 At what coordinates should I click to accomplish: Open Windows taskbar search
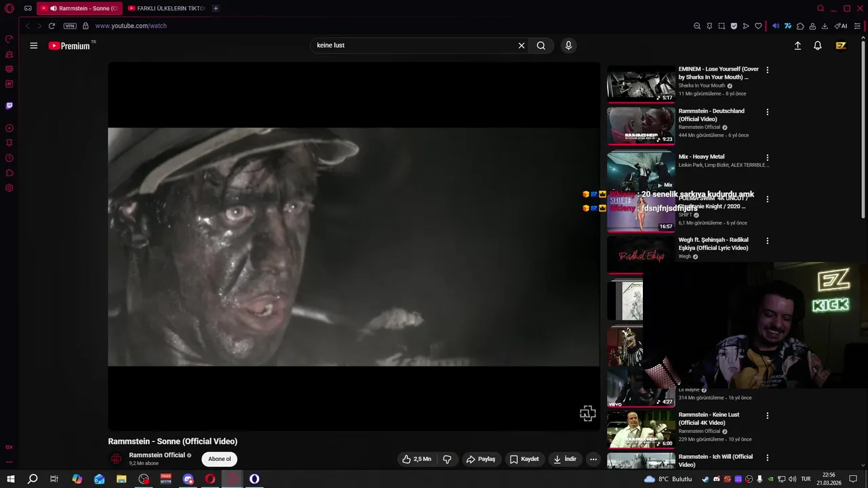pyautogui.click(x=33, y=479)
